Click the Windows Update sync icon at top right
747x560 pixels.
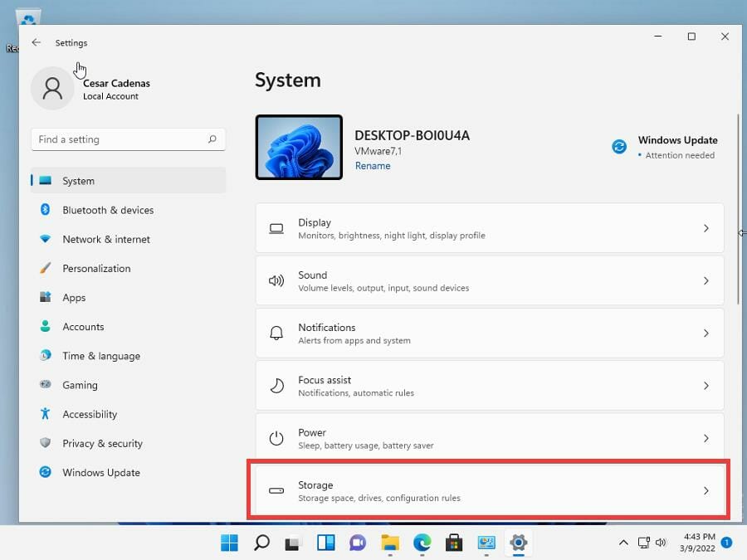coord(619,147)
